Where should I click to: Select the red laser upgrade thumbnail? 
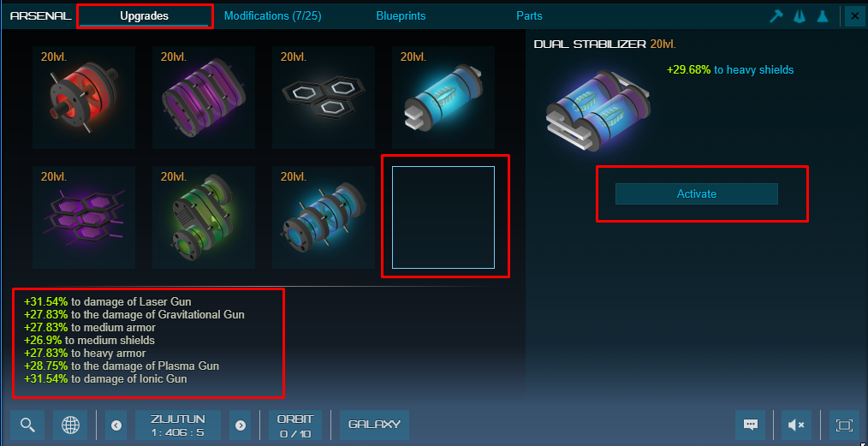tap(84, 98)
